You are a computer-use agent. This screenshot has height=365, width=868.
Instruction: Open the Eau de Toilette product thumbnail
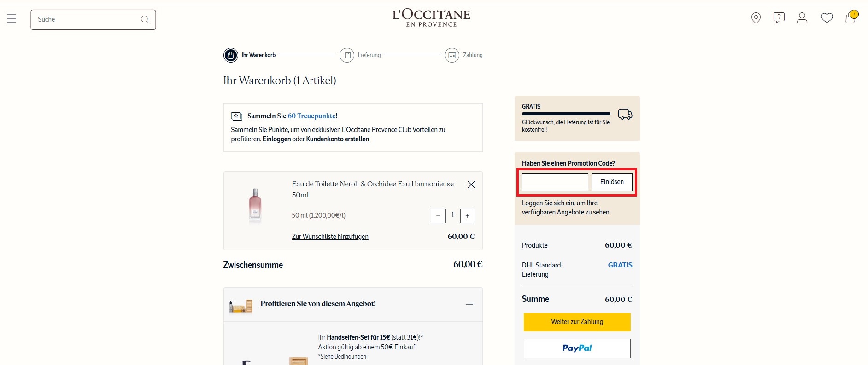(255, 205)
